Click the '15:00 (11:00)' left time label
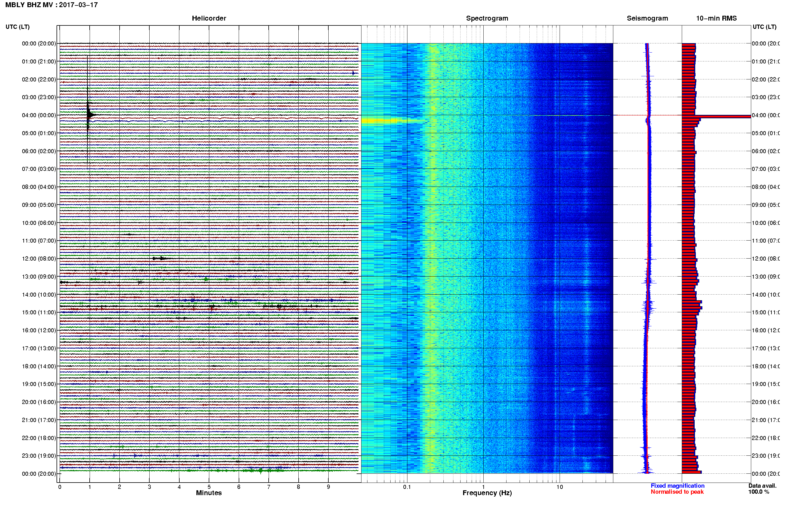This screenshot has height=508, width=812. click(x=39, y=313)
